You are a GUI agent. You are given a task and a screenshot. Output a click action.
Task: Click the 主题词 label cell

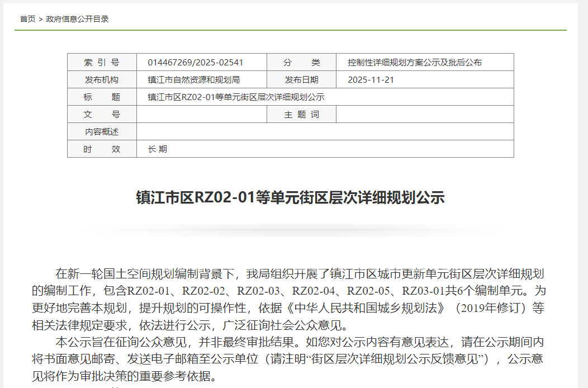(301, 115)
